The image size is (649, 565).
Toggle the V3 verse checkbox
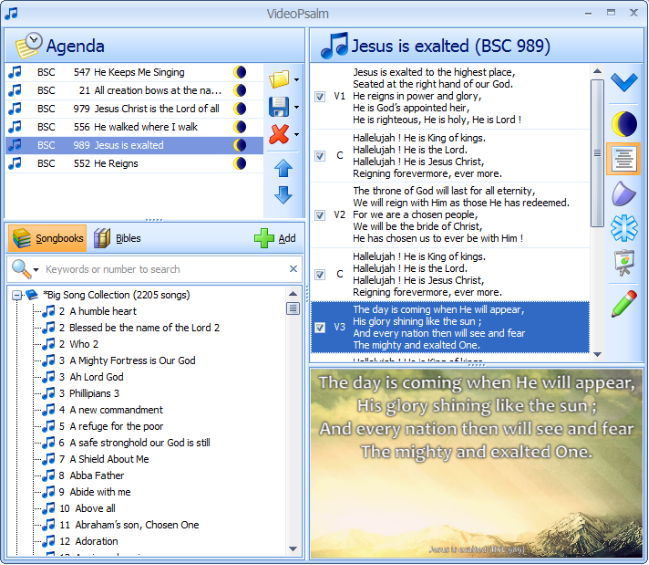point(320,327)
